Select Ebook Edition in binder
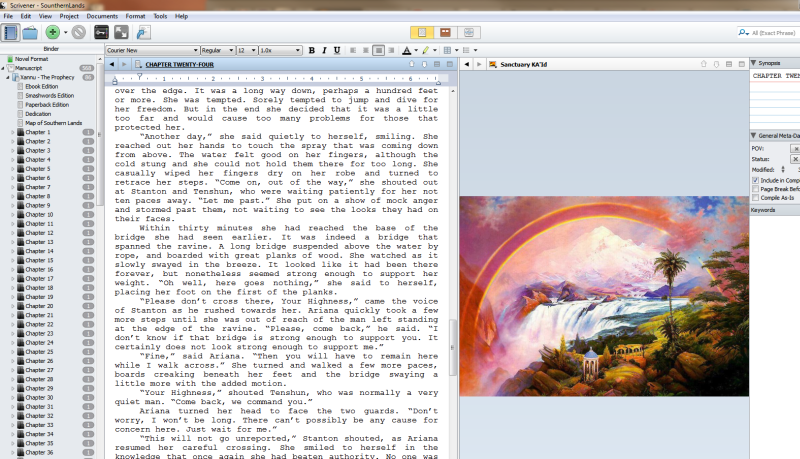800x459 pixels. tap(41, 87)
